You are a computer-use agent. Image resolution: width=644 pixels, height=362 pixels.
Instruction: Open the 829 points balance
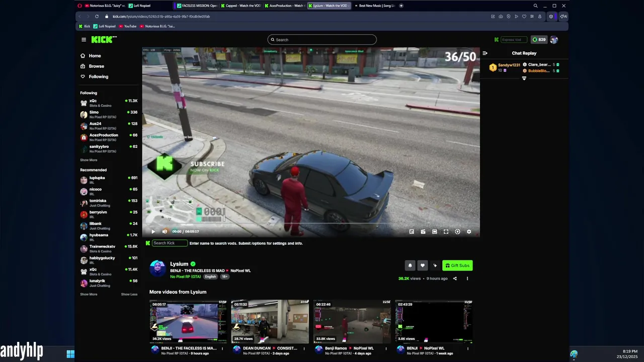[x=539, y=40]
